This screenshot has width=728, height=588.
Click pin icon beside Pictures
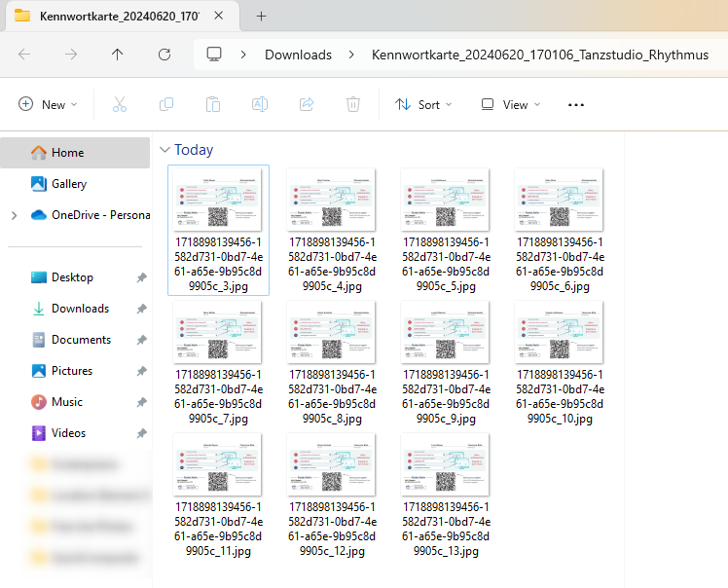click(141, 371)
